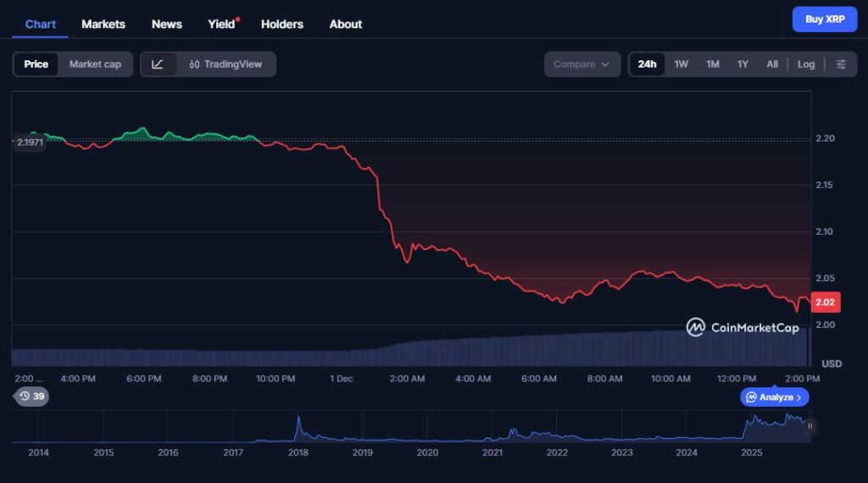Click the 2.10 price axis label
868x483 pixels.
824,231
